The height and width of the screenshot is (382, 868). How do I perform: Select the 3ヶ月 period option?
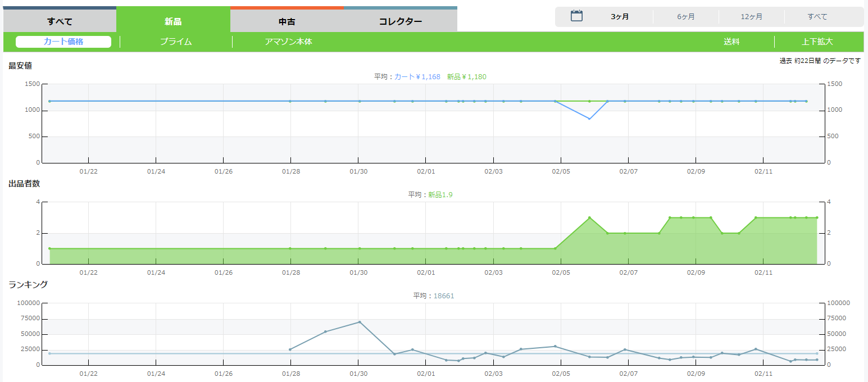tap(620, 17)
